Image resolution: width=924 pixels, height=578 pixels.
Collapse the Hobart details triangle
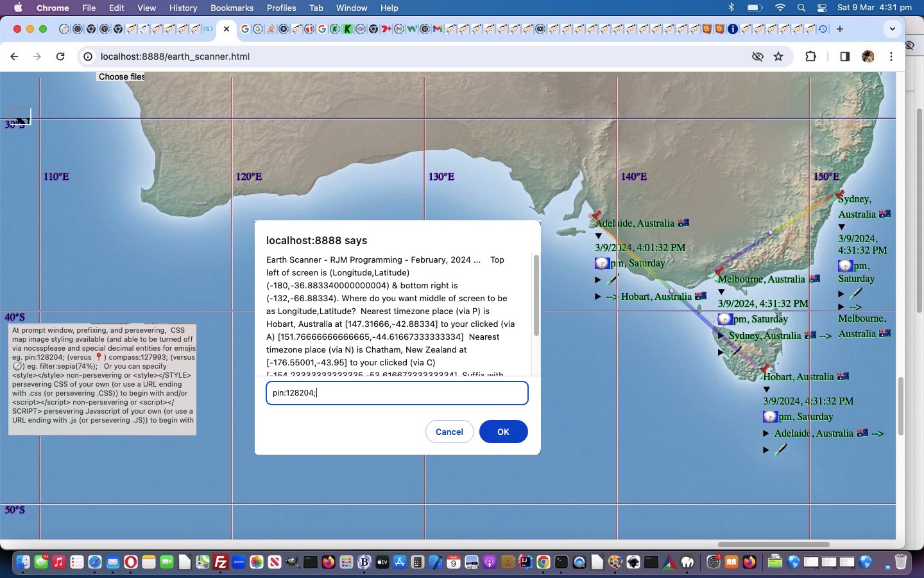tap(766, 389)
